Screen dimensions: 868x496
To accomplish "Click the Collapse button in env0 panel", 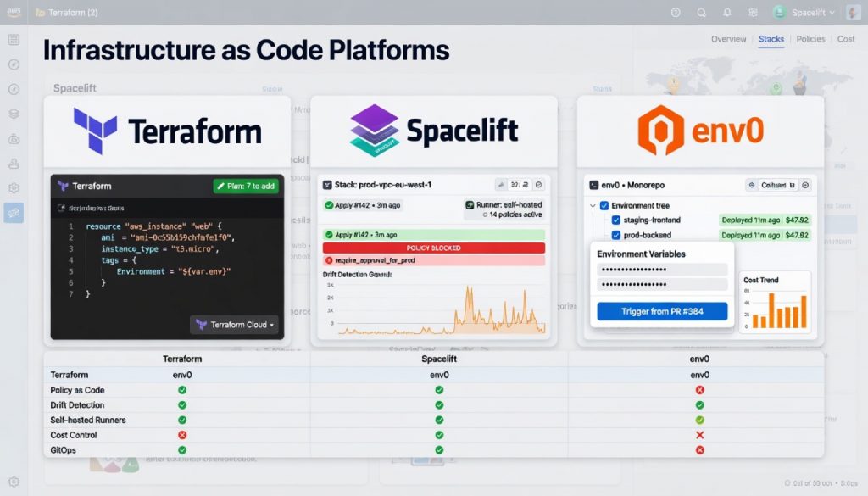I will [x=778, y=186].
